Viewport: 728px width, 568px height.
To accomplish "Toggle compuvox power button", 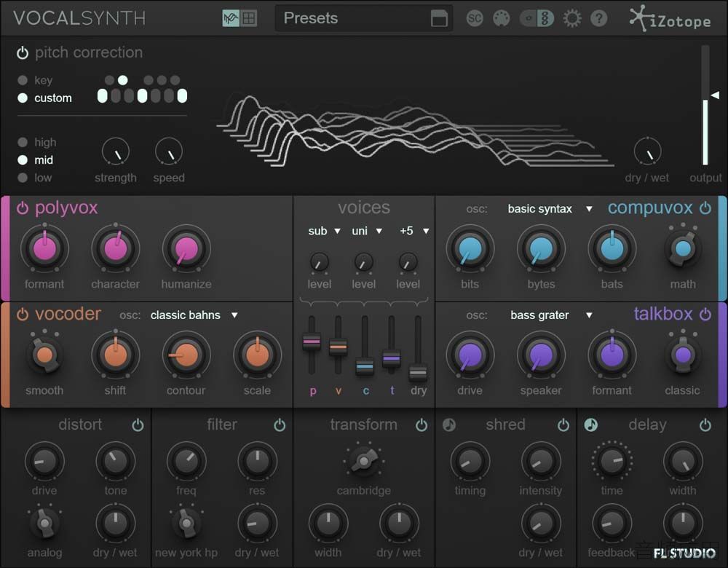I will [x=705, y=208].
